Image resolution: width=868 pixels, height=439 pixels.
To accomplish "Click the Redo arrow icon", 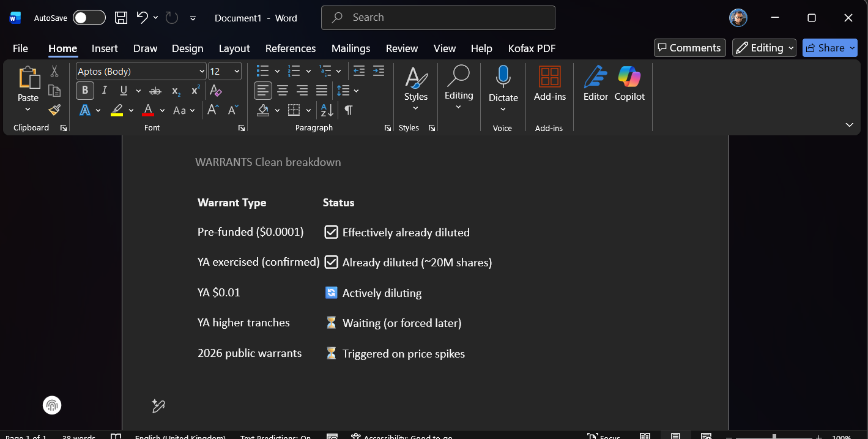I will (172, 18).
